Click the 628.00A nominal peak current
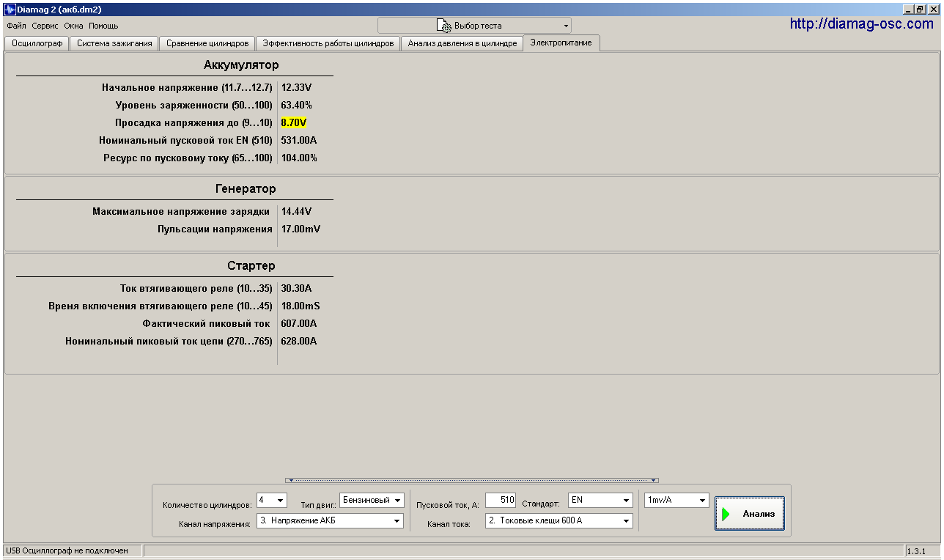Image resolution: width=944 pixels, height=560 pixels. [299, 341]
